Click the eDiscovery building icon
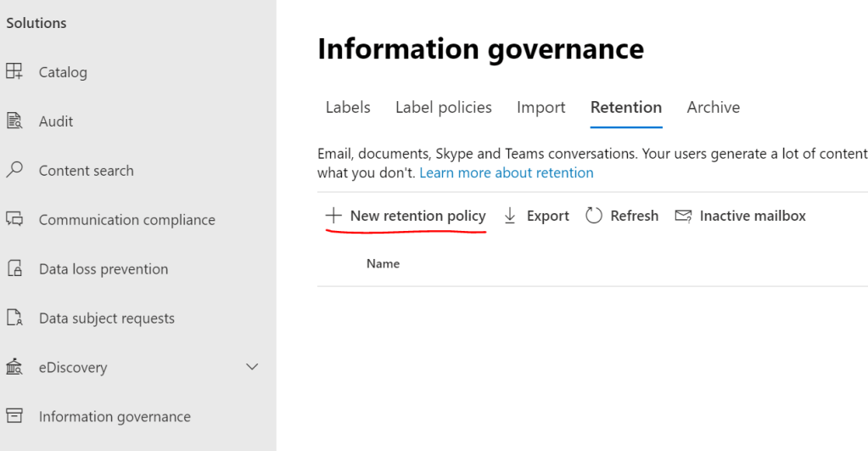 14,368
